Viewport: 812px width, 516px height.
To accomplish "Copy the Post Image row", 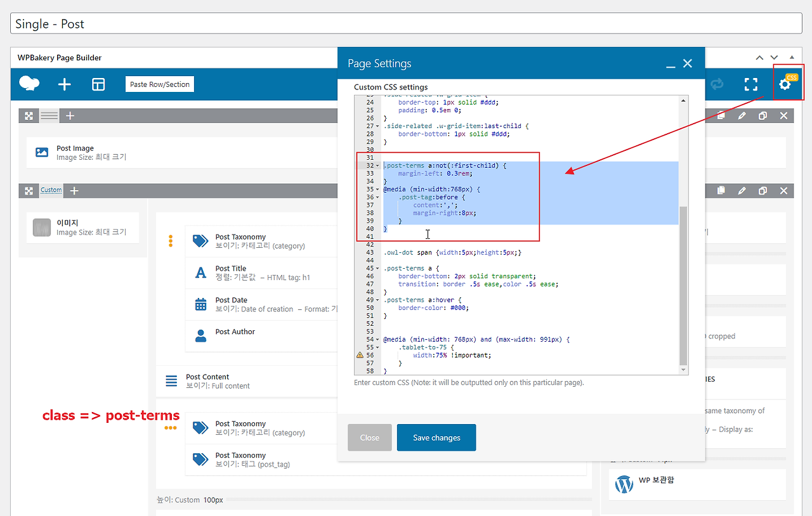I will coord(721,116).
